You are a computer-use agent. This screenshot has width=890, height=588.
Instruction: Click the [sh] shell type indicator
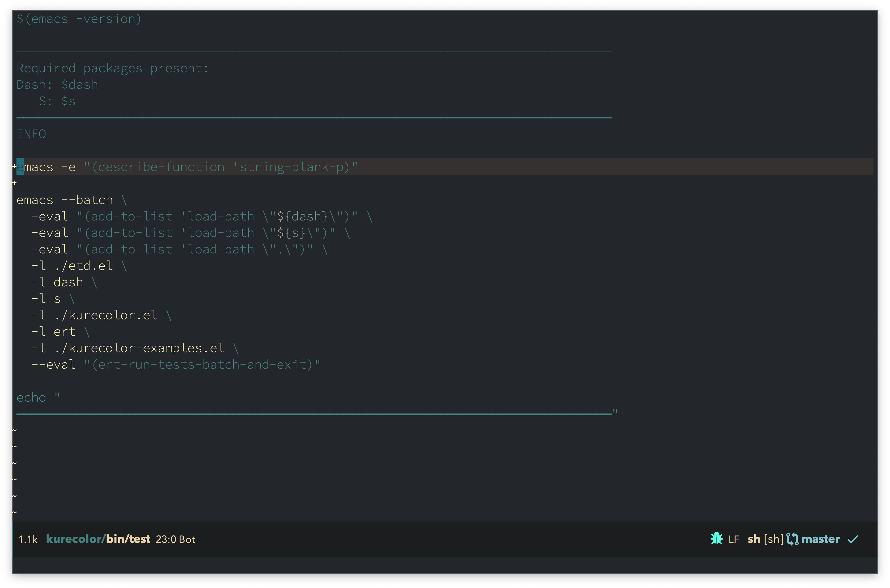pos(773,539)
